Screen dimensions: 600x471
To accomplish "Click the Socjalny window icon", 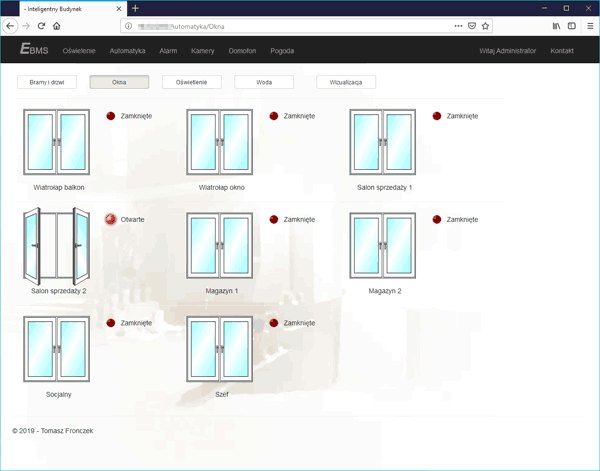I will pos(57,349).
